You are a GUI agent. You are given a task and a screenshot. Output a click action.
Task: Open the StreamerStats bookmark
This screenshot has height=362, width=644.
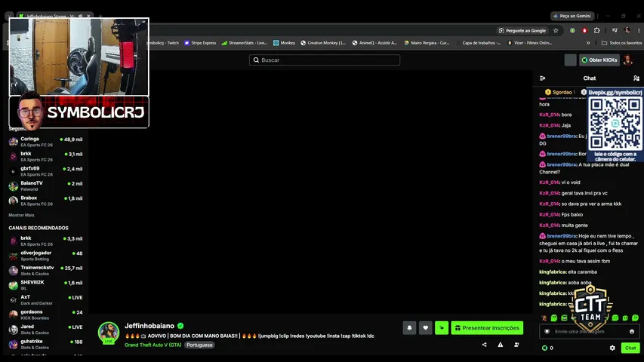245,43
